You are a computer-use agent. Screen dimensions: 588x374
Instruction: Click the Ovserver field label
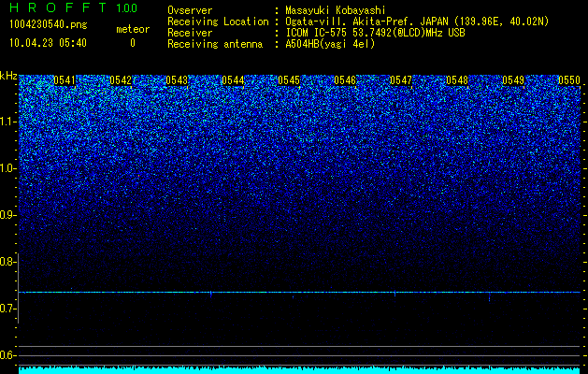190,10
